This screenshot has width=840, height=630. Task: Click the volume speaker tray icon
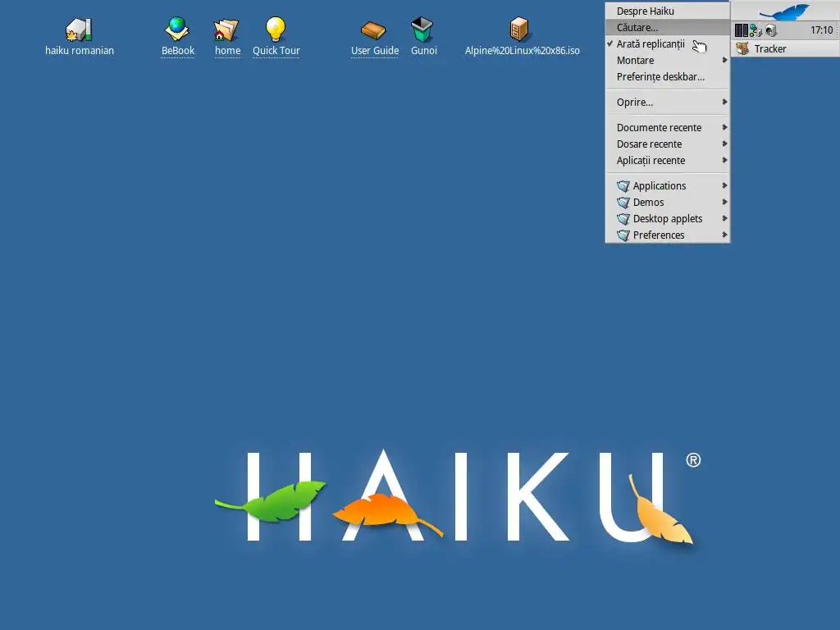(771, 30)
